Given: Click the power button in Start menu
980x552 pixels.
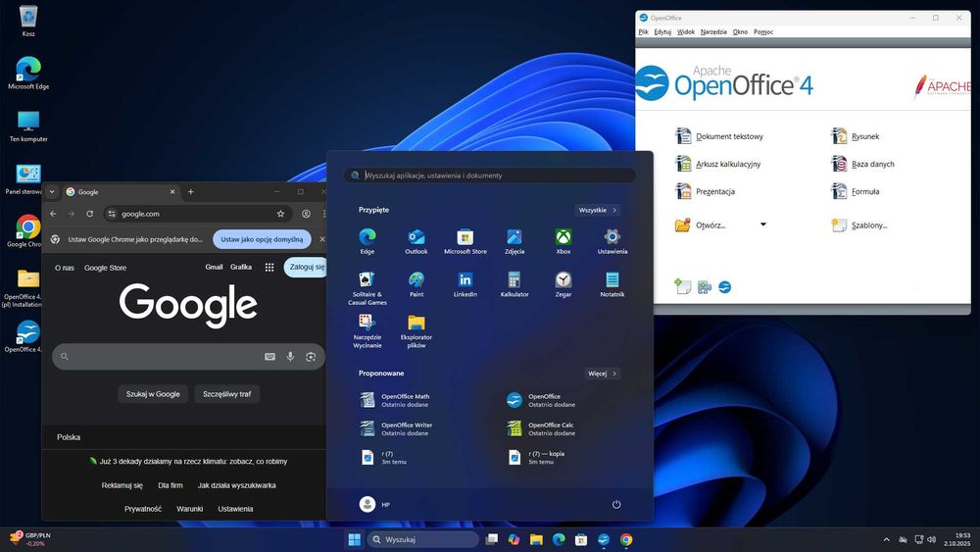Looking at the screenshot, I should (x=616, y=505).
